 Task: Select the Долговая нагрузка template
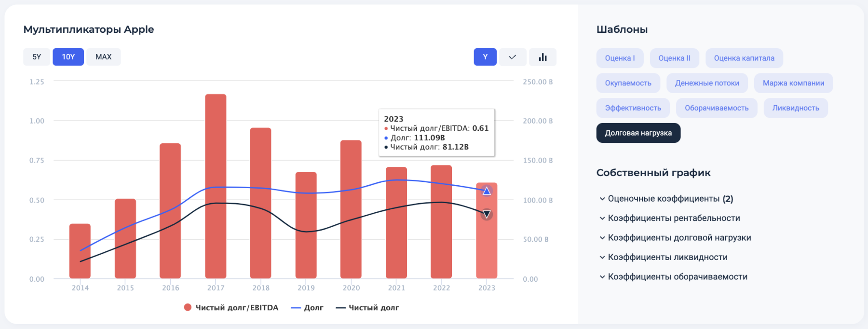tap(638, 133)
